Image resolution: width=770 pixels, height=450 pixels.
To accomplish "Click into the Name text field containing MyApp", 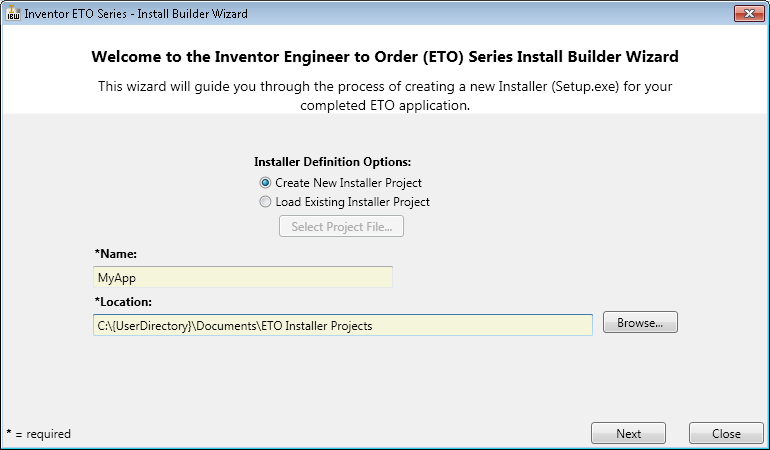I will [x=242, y=277].
